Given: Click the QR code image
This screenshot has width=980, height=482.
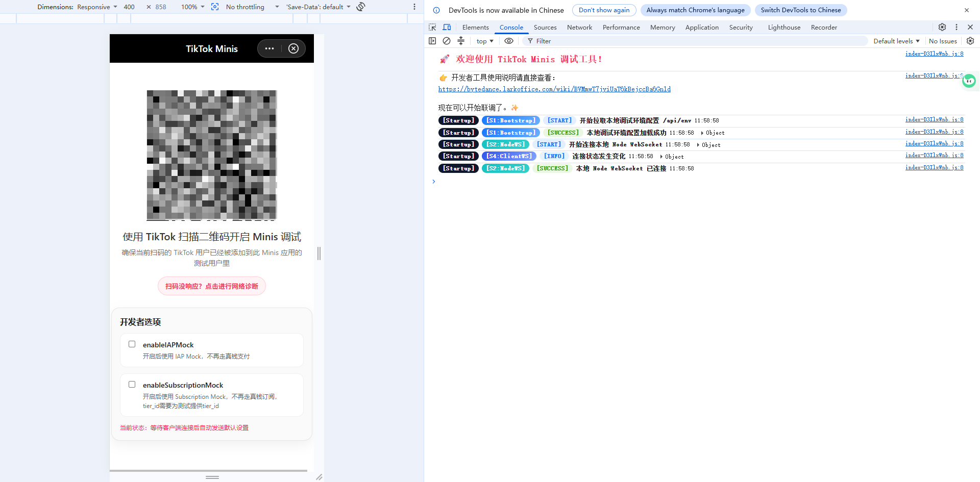Looking at the screenshot, I should (212, 155).
